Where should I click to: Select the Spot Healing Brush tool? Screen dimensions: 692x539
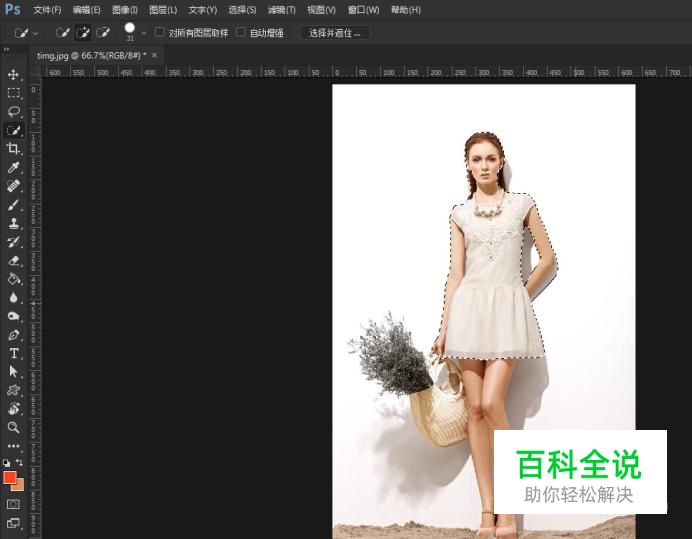point(13,186)
